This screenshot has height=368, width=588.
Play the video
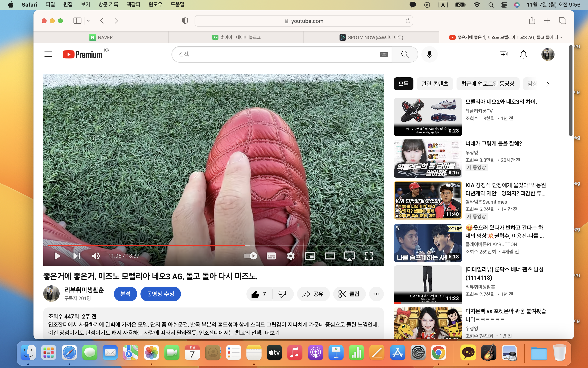click(x=57, y=256)
